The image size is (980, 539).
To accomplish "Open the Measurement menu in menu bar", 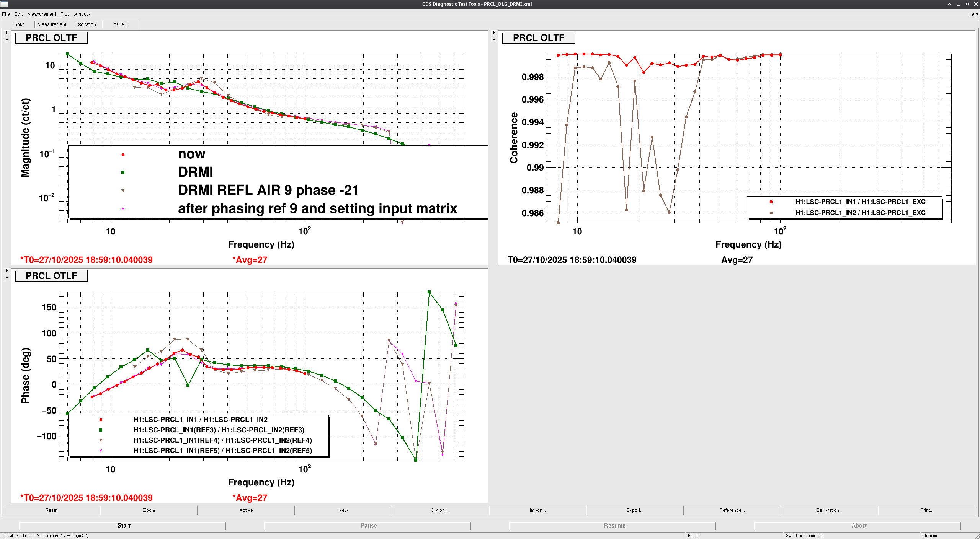I will (41, 14).
